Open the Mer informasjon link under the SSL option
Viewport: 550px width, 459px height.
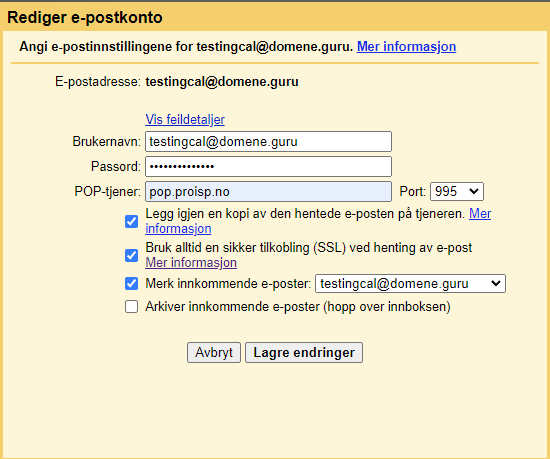[191, 263]
